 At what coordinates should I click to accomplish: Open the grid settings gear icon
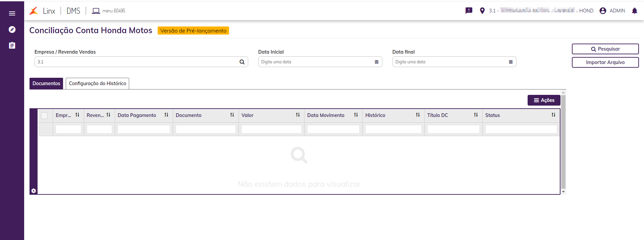click(x=34, y=191)
